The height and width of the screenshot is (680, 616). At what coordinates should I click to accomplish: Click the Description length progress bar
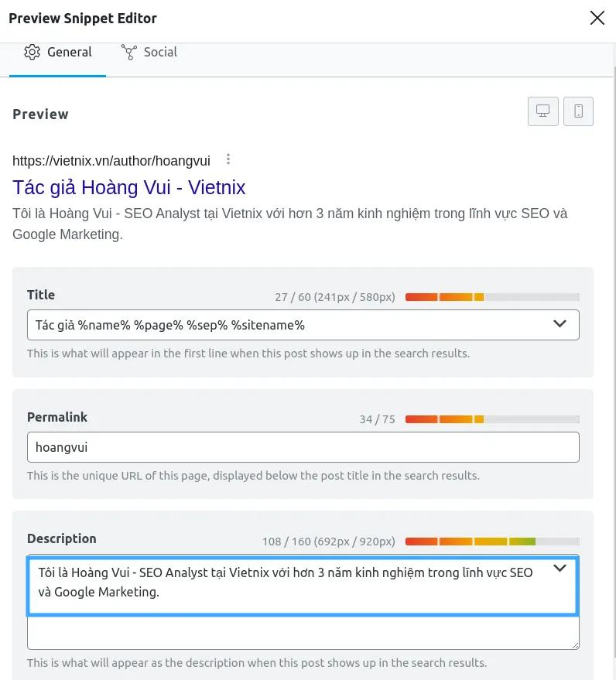[x=492, y=542]
